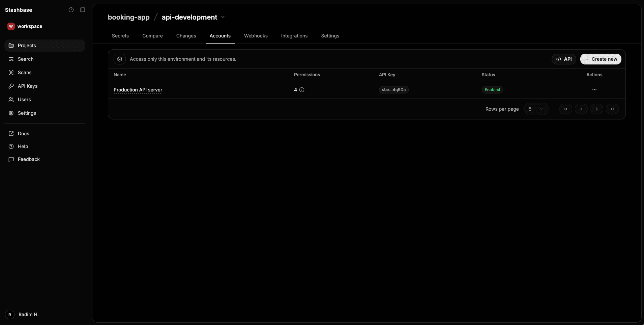Viewport: 644px width, 325px height.
Task: Open the Help page
Action: pos(45,146)
